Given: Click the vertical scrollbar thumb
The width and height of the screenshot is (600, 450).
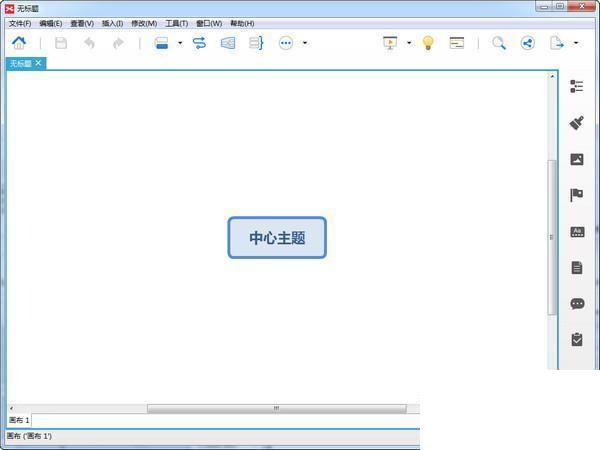Looking at the screenshot, I should (552, 237).
